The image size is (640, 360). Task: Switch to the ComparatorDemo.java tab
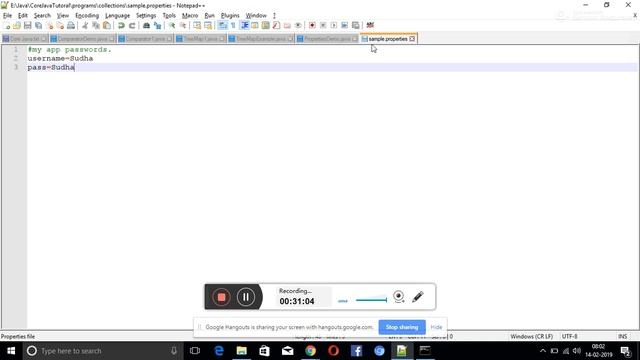83,39
